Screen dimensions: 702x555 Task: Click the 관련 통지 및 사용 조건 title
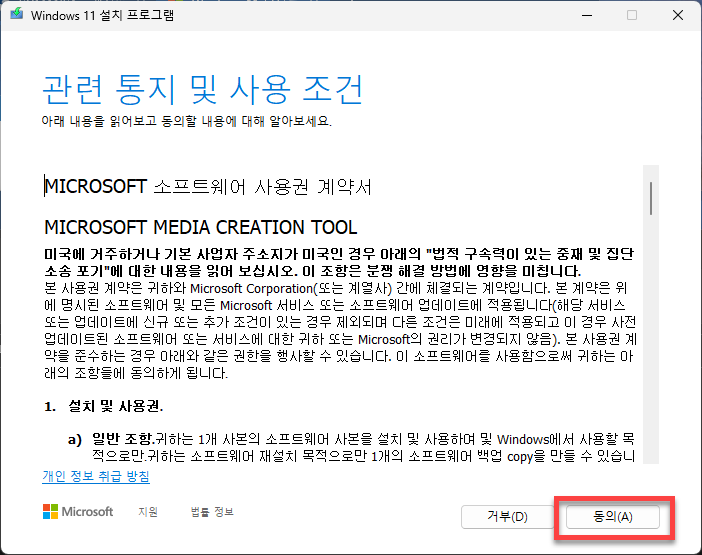pyautogui.click(x=202, y=90)
